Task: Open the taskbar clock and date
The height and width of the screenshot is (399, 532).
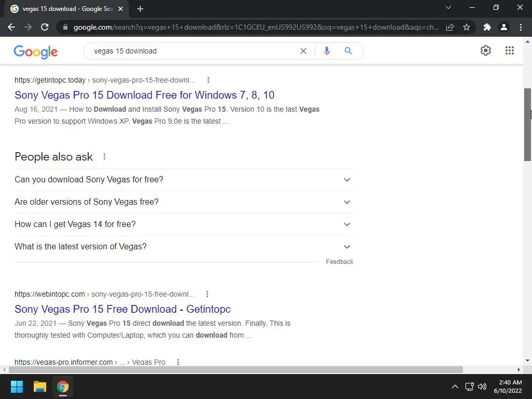Action: coord(508,387)
